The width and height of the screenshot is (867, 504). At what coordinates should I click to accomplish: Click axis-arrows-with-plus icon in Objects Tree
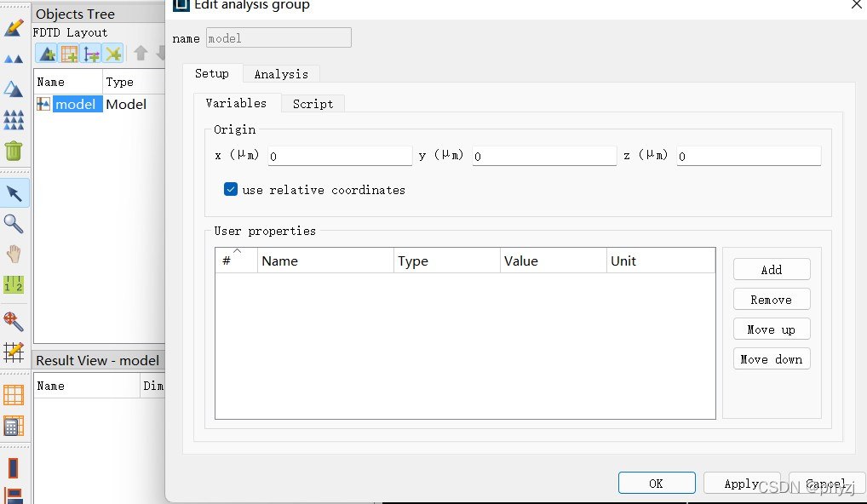point(91,54)
